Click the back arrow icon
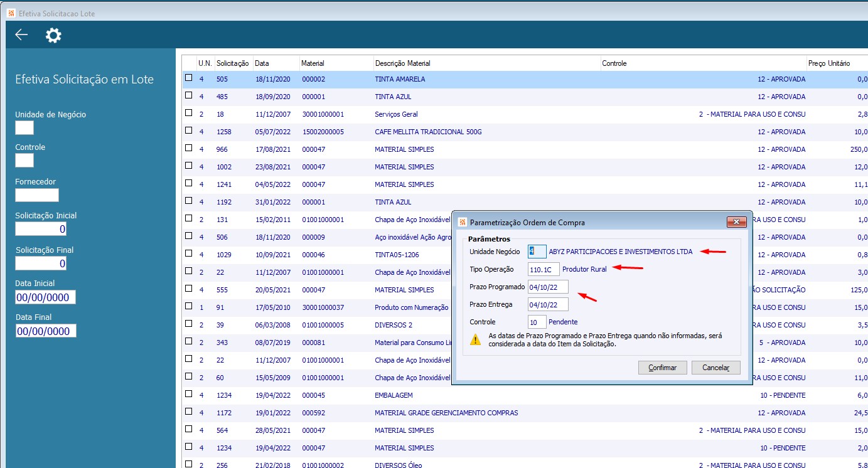 coord(21,35)
